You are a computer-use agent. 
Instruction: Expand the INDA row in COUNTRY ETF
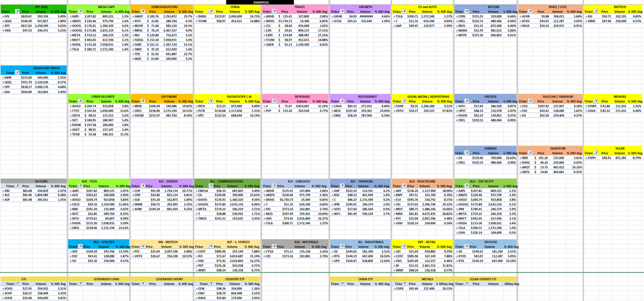(x=196, y=298)
